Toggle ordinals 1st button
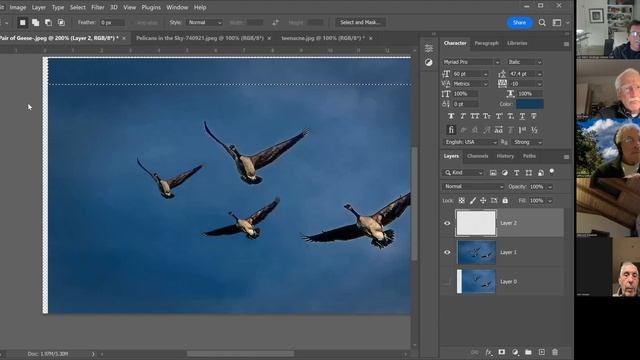 [x=522, y=130]
